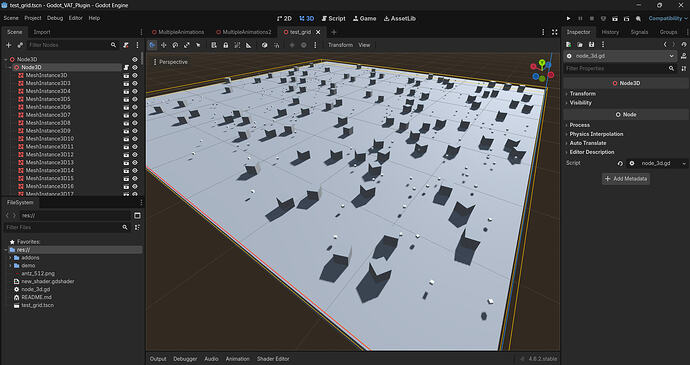Open the Output bottom panel

pos(158,359)
